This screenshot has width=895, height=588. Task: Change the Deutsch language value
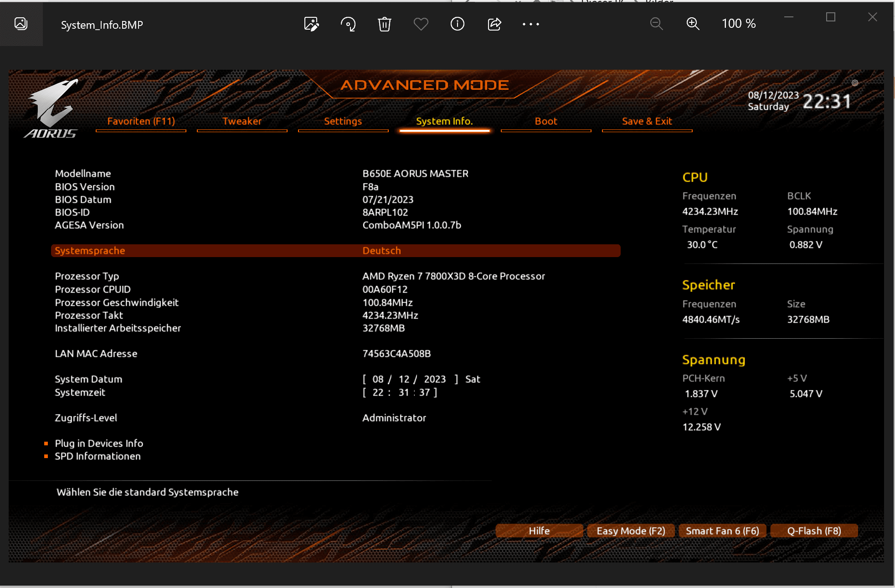(x=381, y=251)
